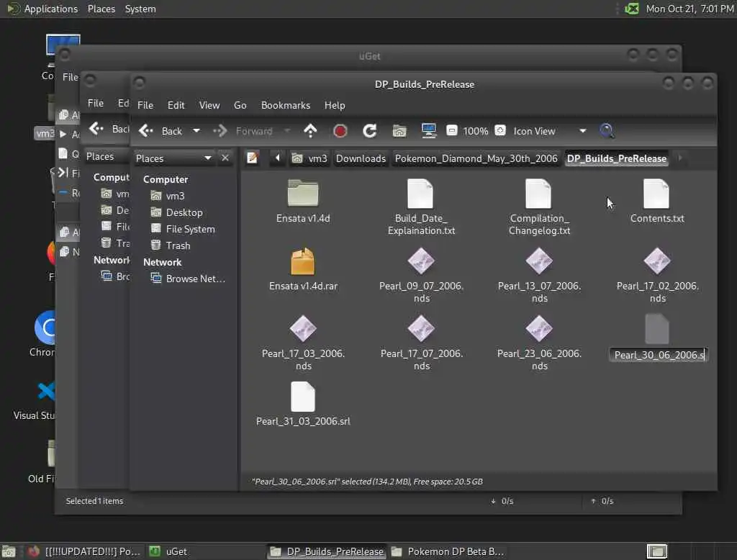Open the Go menu
Viewport: 737px width, 560px height.
click(240, 105)
